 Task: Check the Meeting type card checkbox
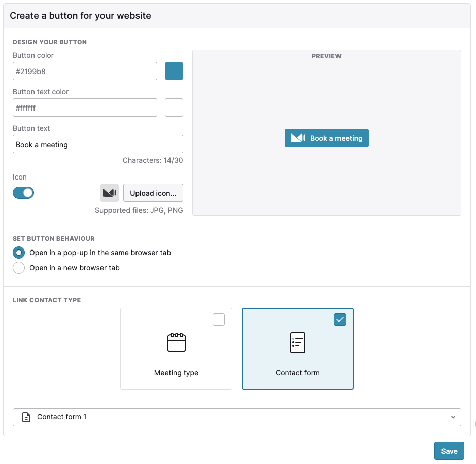click(x=219, y=319)
